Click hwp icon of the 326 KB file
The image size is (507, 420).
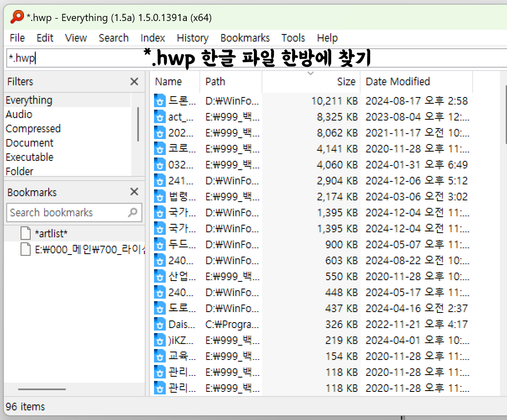160,324
